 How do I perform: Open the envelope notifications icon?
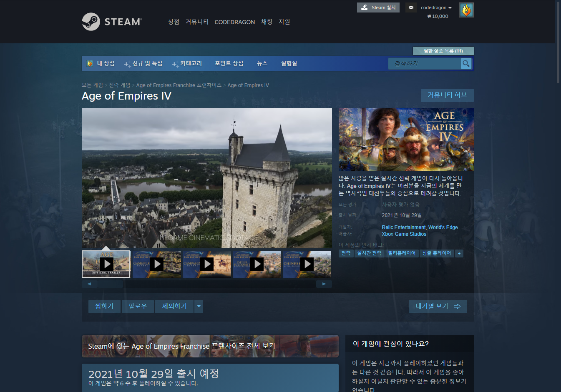click(411, 7)
